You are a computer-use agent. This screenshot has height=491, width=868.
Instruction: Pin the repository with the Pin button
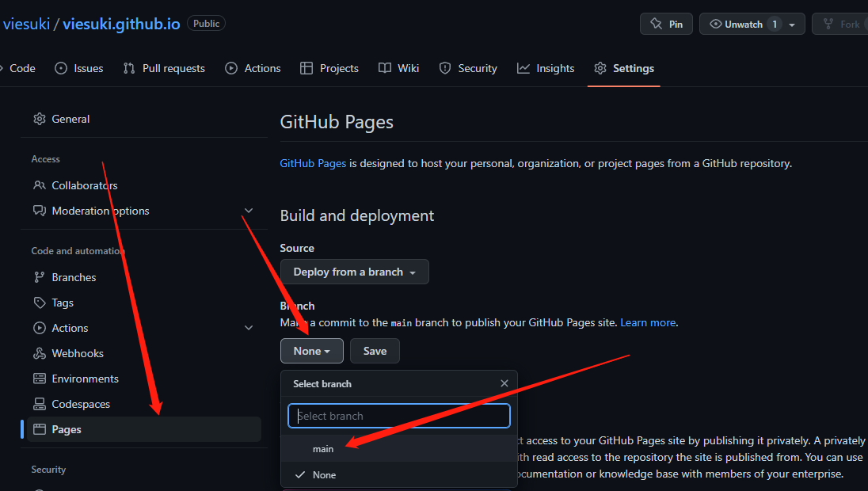click(x=666, y=24)
